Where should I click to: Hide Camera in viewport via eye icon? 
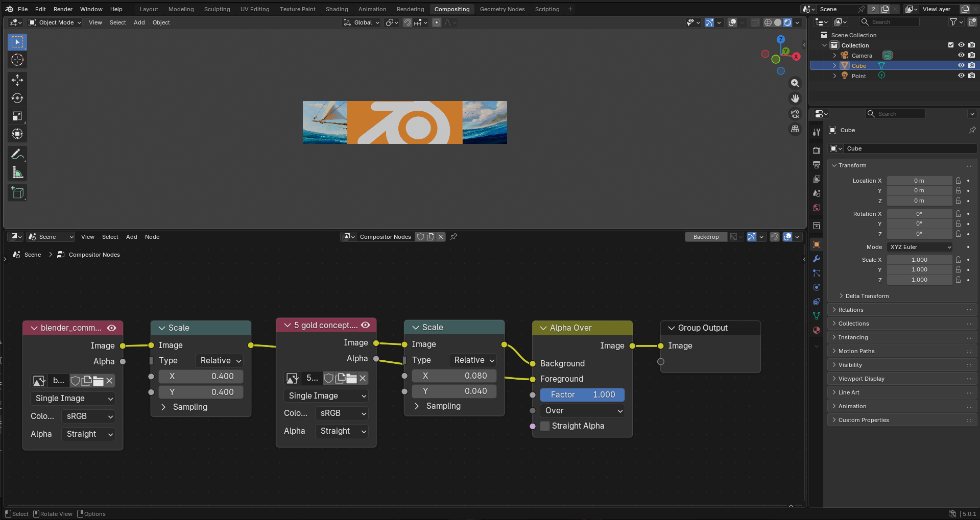tap(961, 55)
